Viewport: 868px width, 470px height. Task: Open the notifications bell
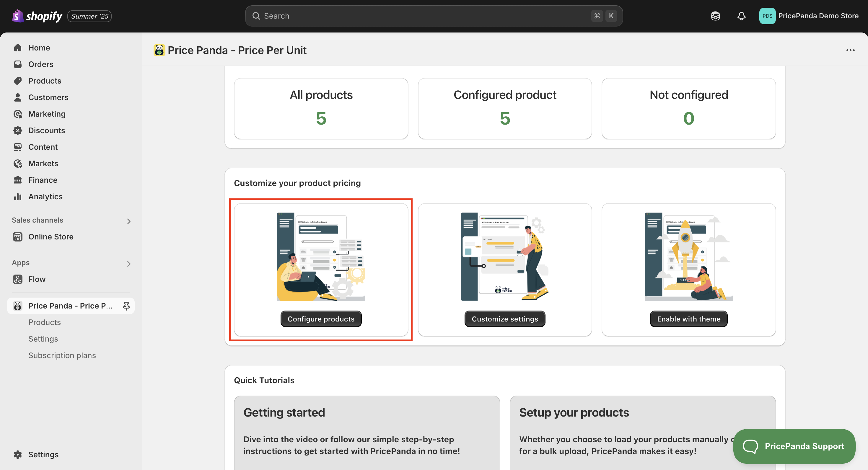[741, 16]
